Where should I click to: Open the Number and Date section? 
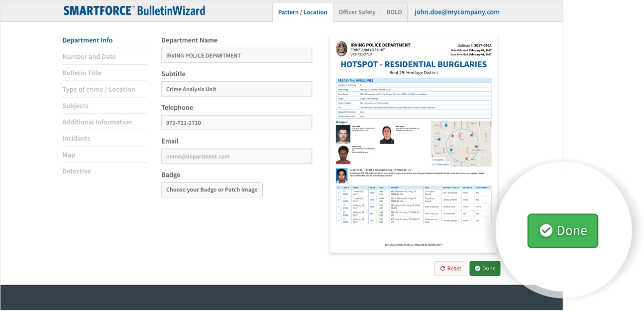(89, 57)
